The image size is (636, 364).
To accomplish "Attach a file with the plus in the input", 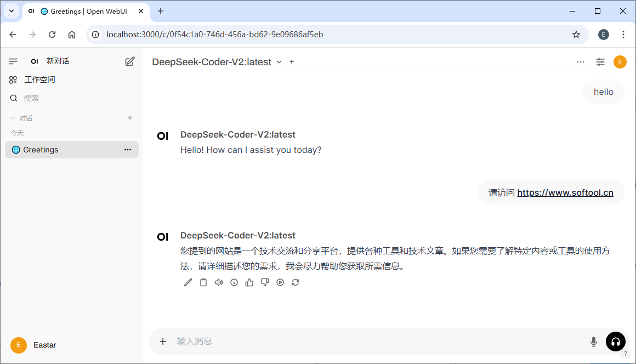I will pos(163,342).
